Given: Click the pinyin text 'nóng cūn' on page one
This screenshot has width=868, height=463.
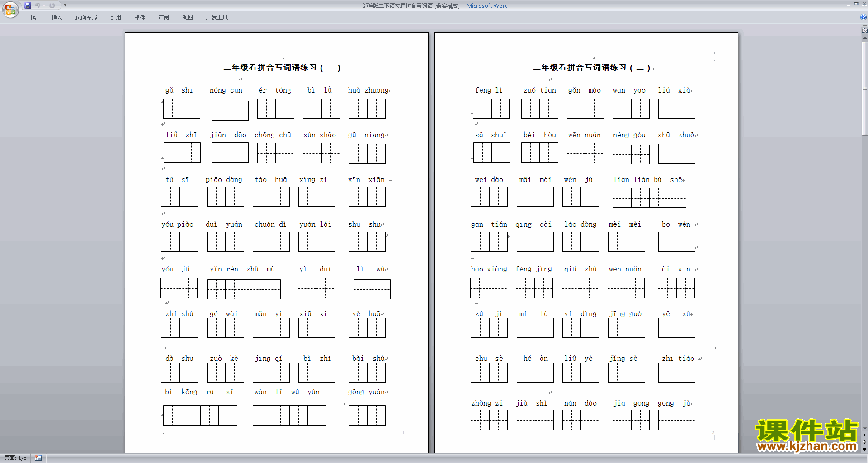Looking at the screenshot, I should point(226,90).
